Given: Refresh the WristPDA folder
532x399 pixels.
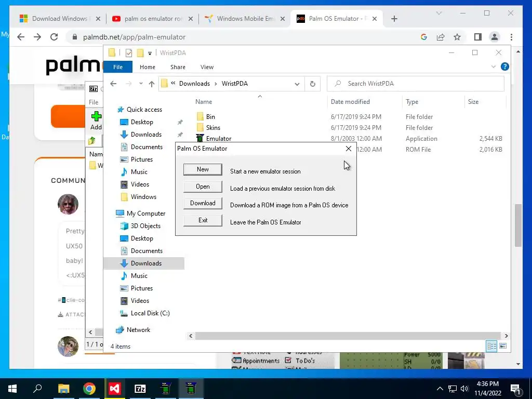Looking at the screenshot, I should (312, 84).
